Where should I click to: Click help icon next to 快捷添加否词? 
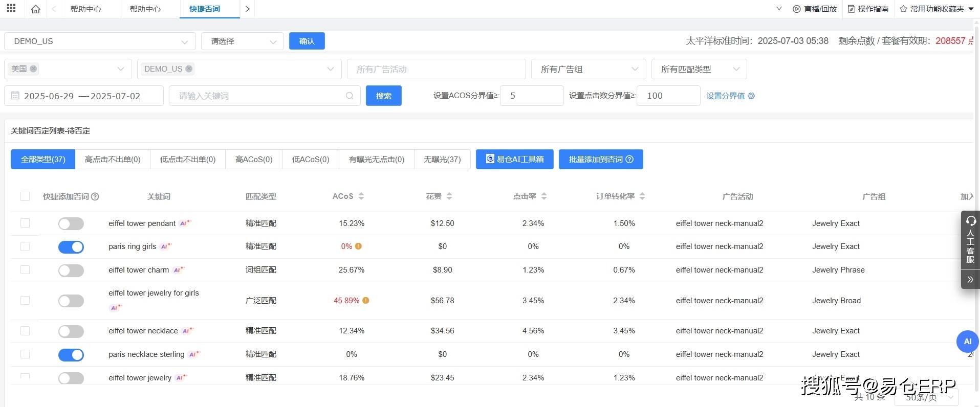[95, 196]
